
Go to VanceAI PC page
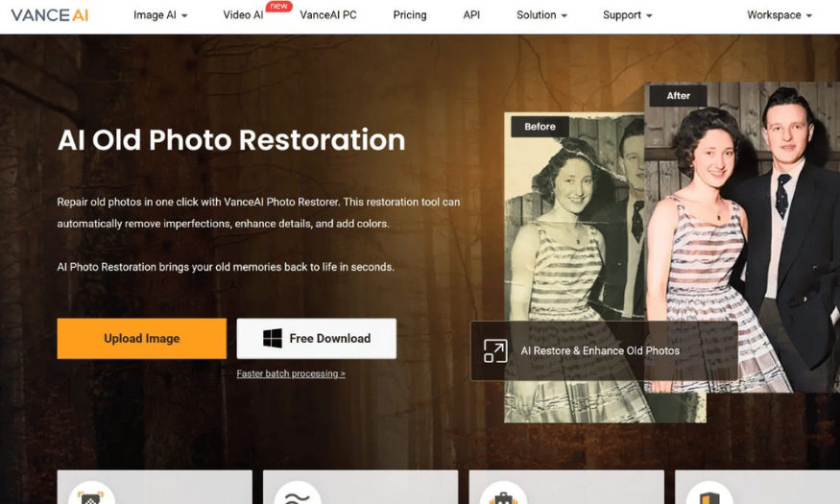point(328,15)
